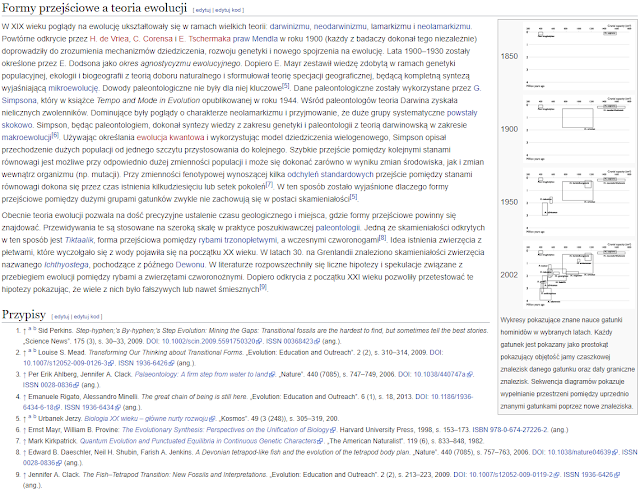Image resolution: width=640 pixels, height=491 pixels.
Task: Follow the rybami trzonopłetwymi link
Action: point(238,240)
